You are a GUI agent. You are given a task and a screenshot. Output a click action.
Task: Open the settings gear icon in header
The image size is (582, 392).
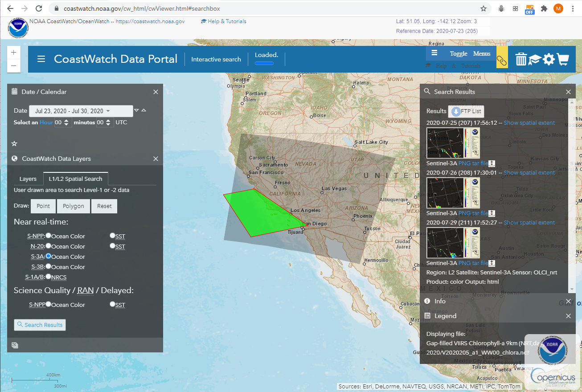(x=549, y=60)
